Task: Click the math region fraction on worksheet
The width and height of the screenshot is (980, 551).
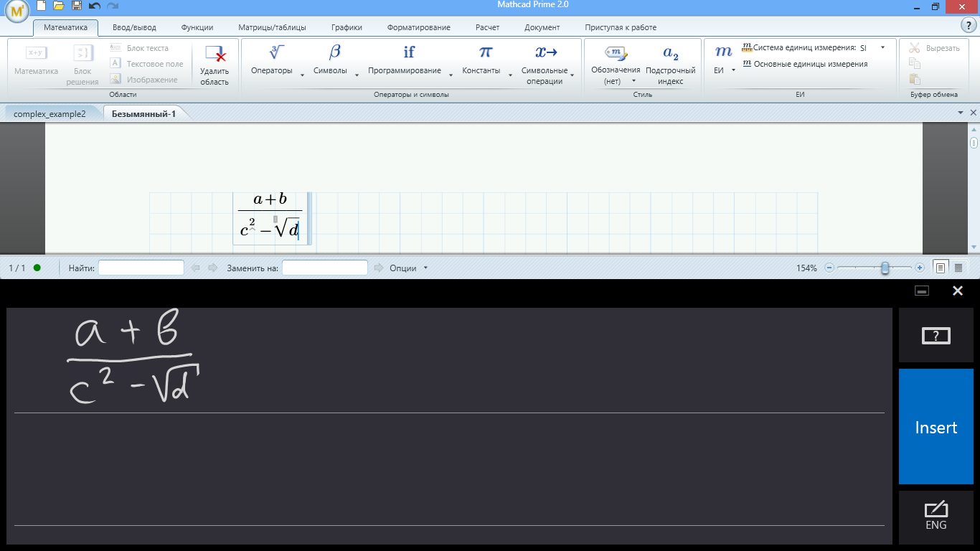Action: 270,217
